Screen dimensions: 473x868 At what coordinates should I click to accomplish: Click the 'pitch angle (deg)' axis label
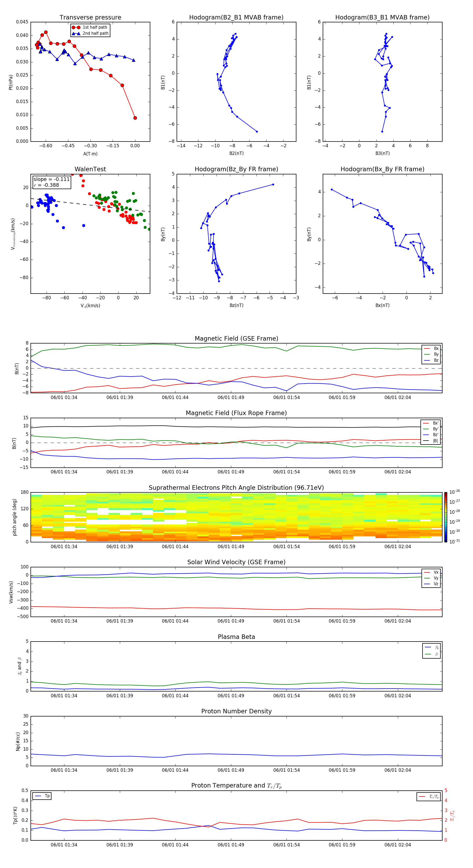[14, 517]
